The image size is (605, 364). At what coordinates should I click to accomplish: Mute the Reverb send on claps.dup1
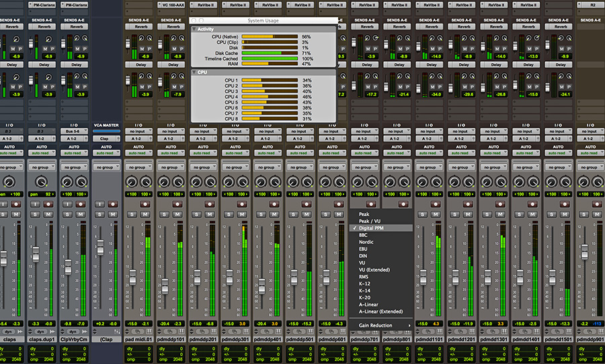coord(45,49)
